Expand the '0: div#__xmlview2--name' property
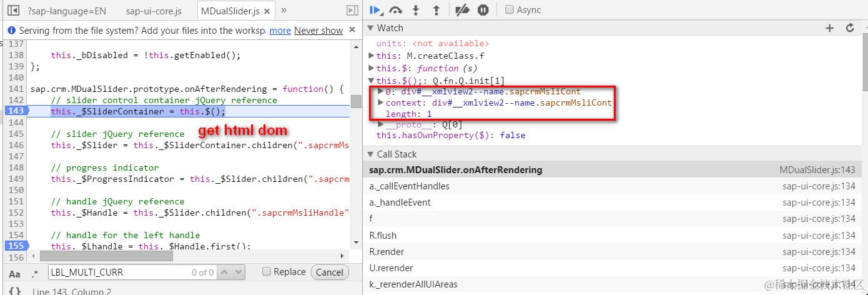868x295 pixels. point(381,91)
